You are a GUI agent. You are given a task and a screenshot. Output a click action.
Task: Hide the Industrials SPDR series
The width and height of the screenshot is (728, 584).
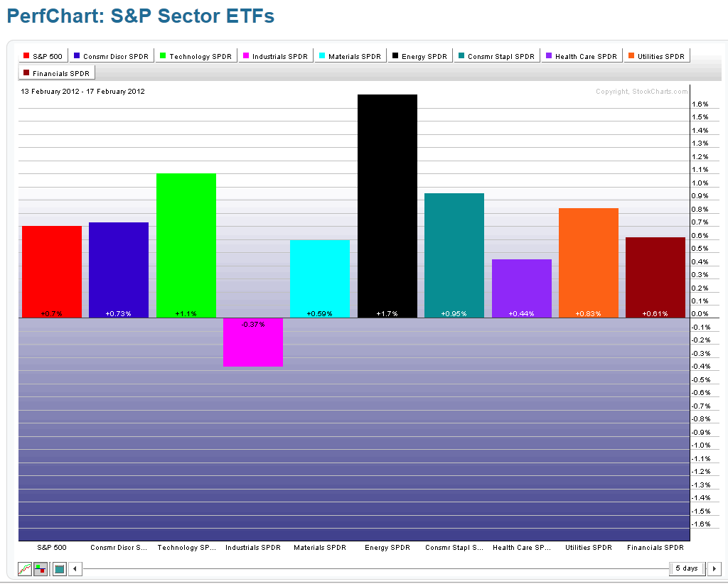[275, 56]
